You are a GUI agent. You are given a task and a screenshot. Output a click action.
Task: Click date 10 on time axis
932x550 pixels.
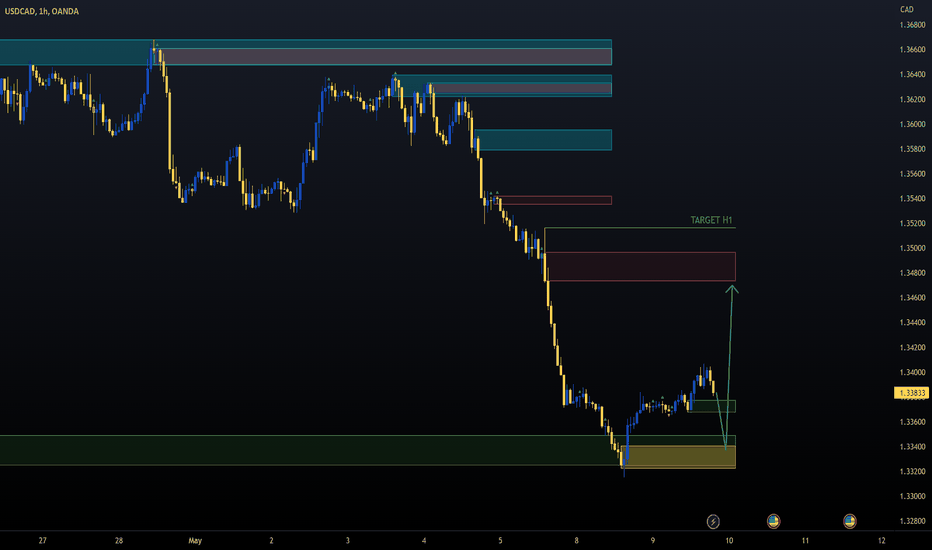[x=729, y=540]
